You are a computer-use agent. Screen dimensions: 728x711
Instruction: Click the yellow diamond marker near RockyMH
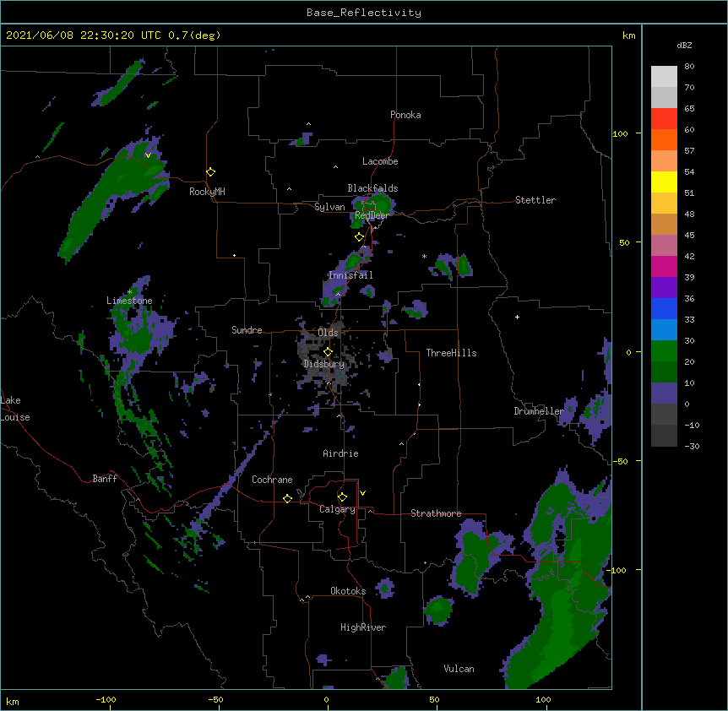click(x=211, y=172)
